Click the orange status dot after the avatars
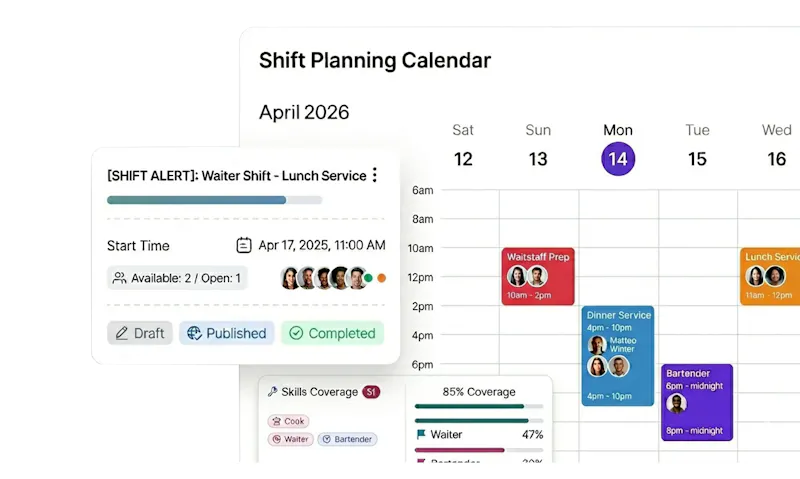 381,278
